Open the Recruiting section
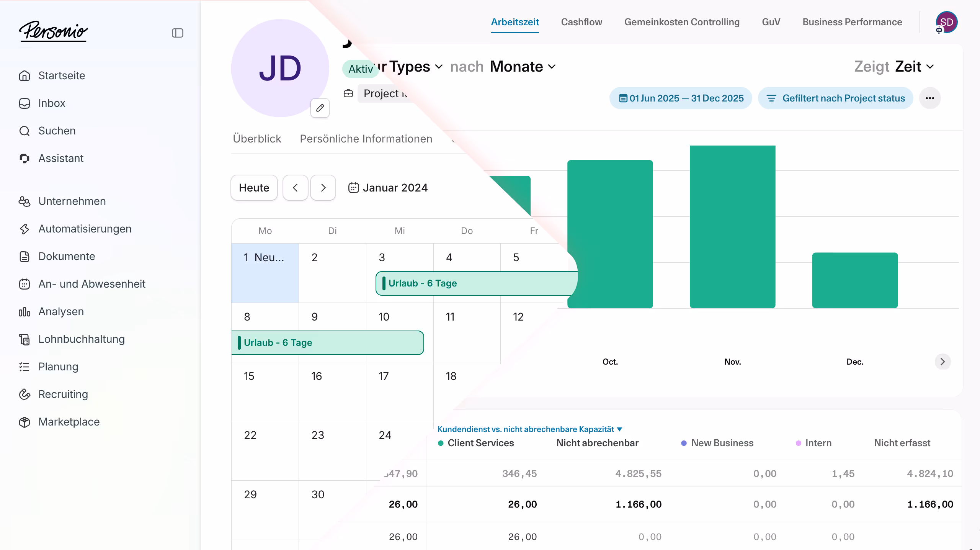Screen dimensions: 980x550 63,394
